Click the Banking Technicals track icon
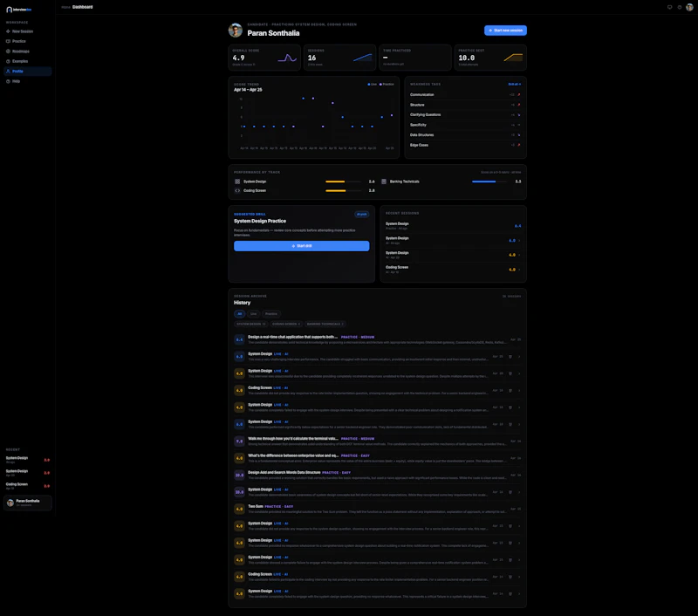 tap(384, 181)
